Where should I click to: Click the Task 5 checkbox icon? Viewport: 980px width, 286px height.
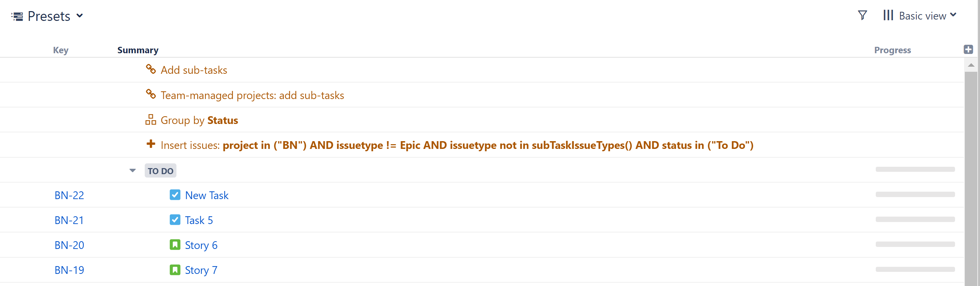[175, 220]
